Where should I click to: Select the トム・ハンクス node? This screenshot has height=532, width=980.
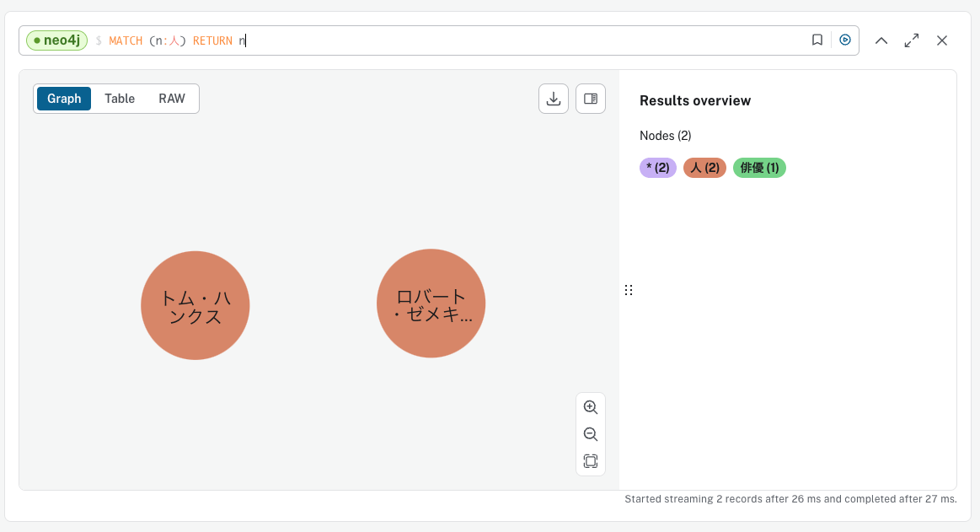pyautogui.click(x=195, y=306)
